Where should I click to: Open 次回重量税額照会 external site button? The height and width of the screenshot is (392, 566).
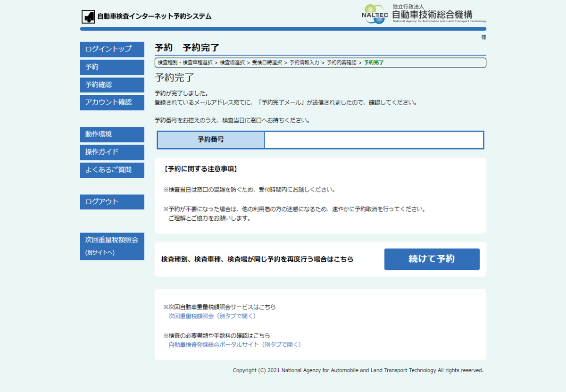pyautogui.click(x=112, y=246)
